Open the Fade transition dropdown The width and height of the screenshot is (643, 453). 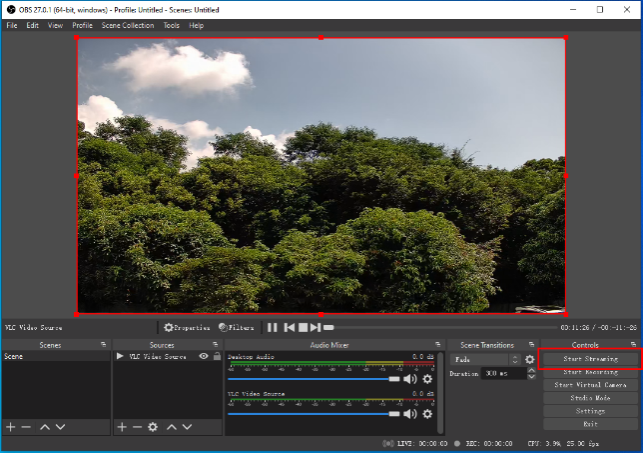tap(486, 359)
